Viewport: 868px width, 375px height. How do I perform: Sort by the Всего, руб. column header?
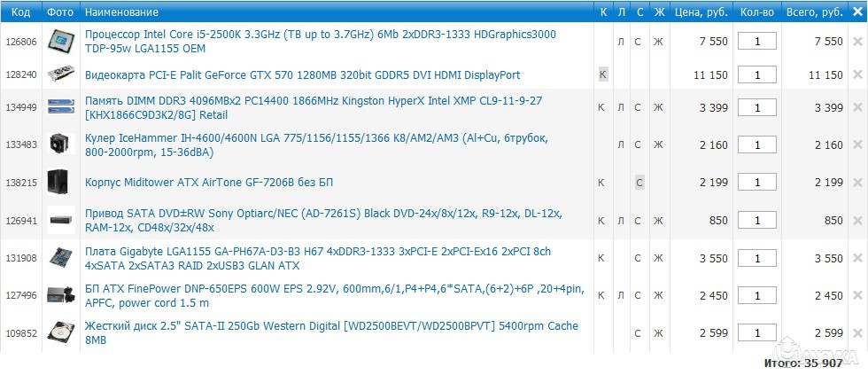(x=815, y=12)
